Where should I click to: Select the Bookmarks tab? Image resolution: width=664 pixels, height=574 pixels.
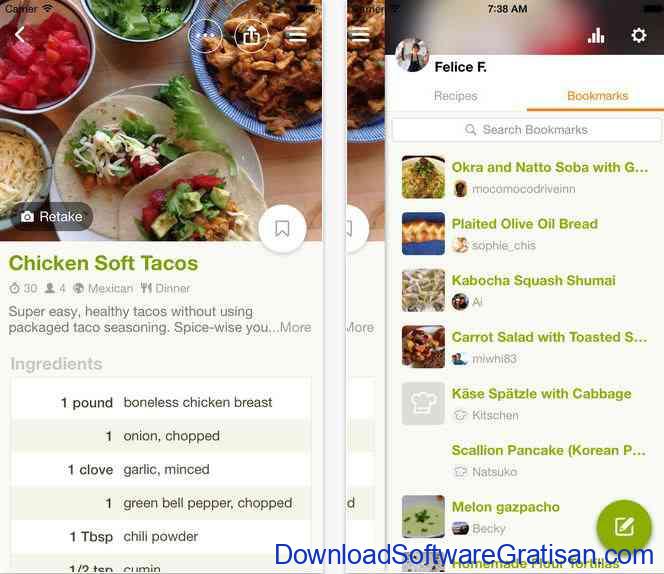[598, 96]
